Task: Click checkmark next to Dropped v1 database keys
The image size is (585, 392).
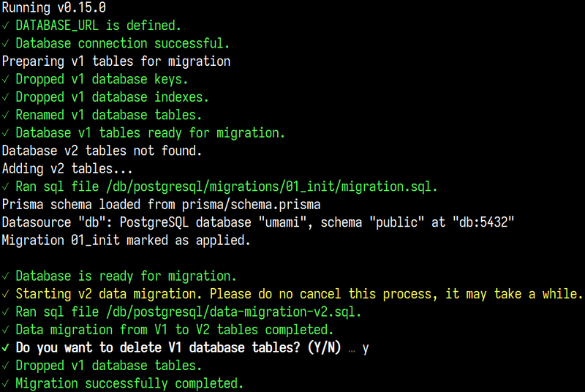Action: click(x=5, y=80)
